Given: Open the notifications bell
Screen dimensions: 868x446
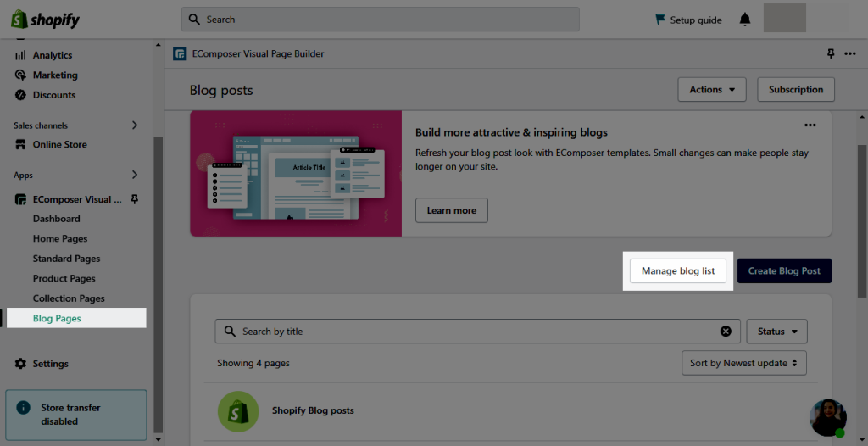Looking at the screenshot, I should click(x=745, y=20).
